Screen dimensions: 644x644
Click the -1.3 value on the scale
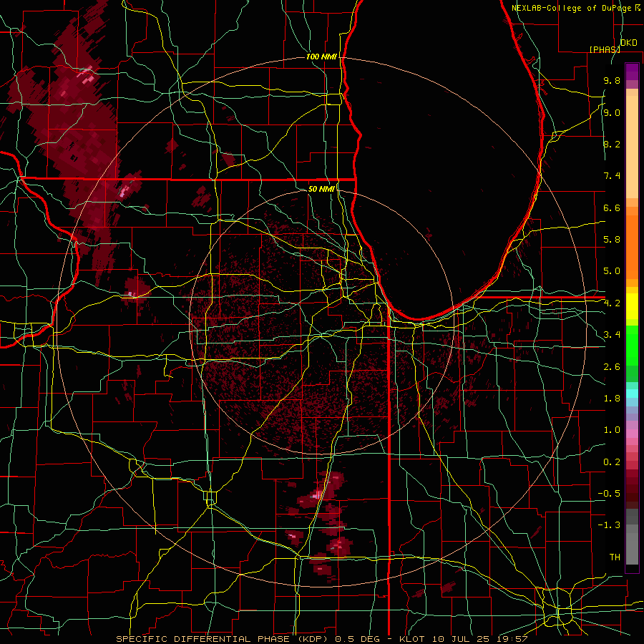click(x=610, y=525)
